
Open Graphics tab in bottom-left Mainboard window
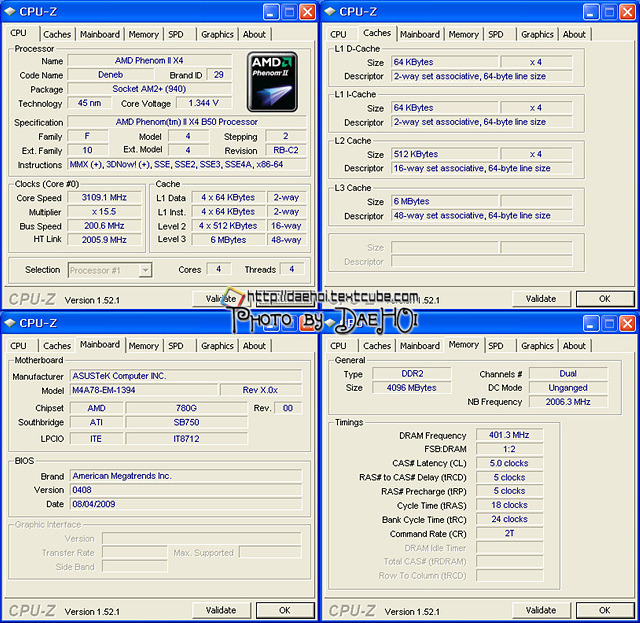coord(217,346)
